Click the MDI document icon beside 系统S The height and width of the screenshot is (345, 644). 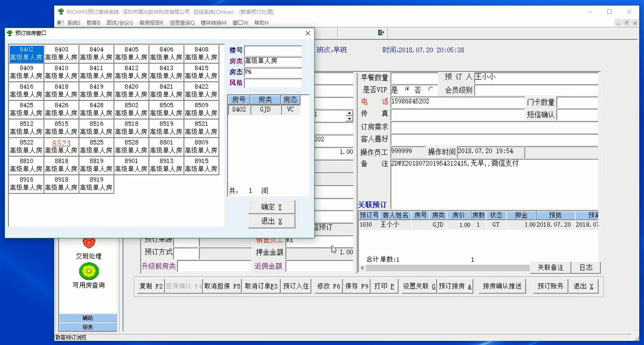(60, 23)
